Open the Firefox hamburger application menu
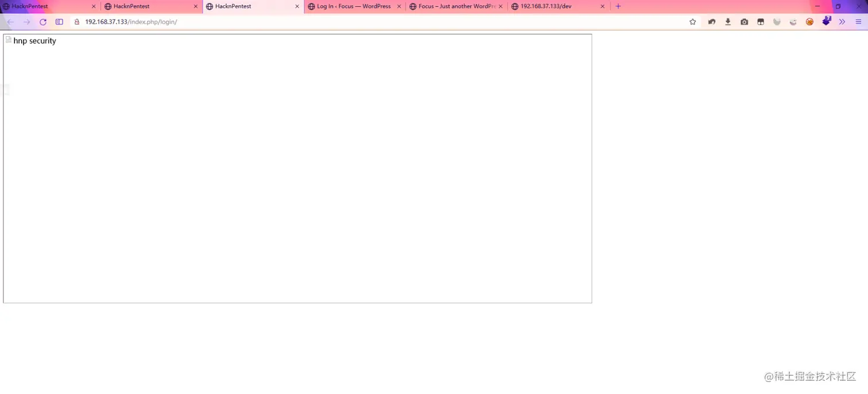This screenshot has width=868, height=394. pos(859,22)
